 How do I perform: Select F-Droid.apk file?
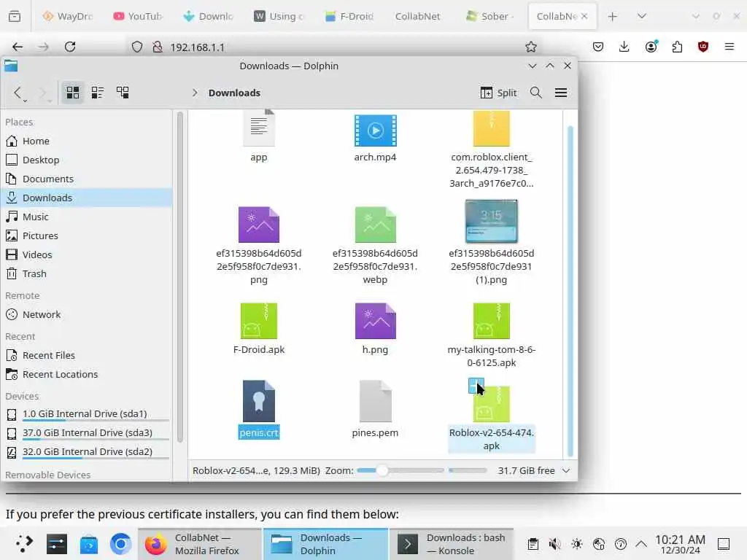pyautogui.click(x=259, y=321)
